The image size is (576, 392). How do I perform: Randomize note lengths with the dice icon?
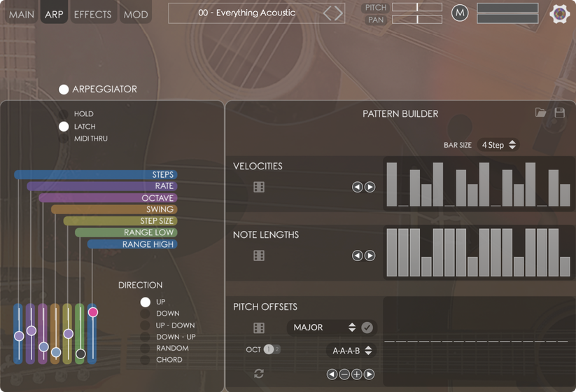pyautogui.click(x=259, y=255)
